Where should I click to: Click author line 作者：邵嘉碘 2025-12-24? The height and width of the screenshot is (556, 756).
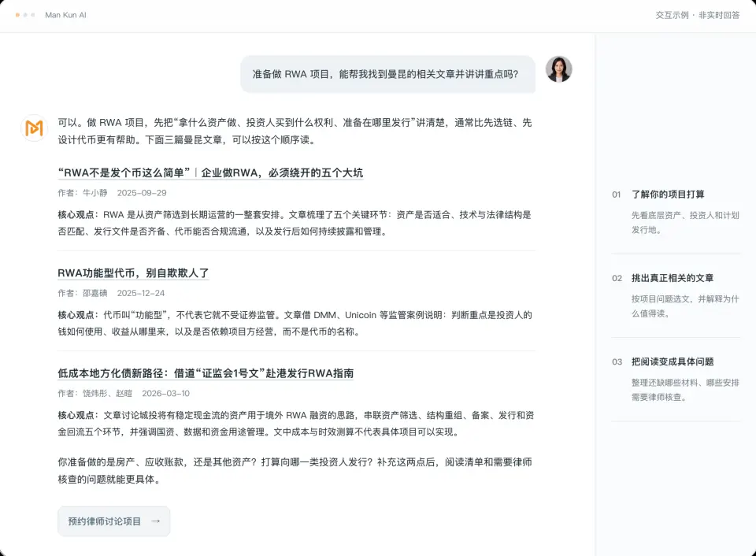click(111, 293)
